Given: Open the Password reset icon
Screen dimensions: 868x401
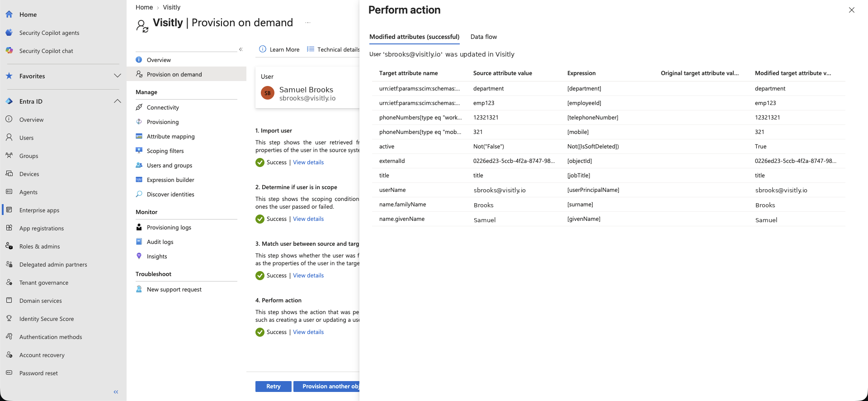Looking at the screenshot, I should (x=9, y=373).
